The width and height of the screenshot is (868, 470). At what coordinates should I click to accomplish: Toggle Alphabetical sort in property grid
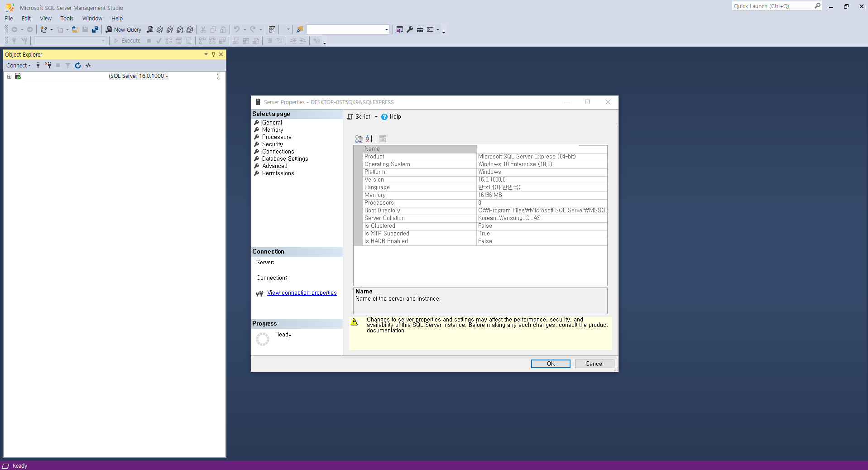[x=369, y=139]
